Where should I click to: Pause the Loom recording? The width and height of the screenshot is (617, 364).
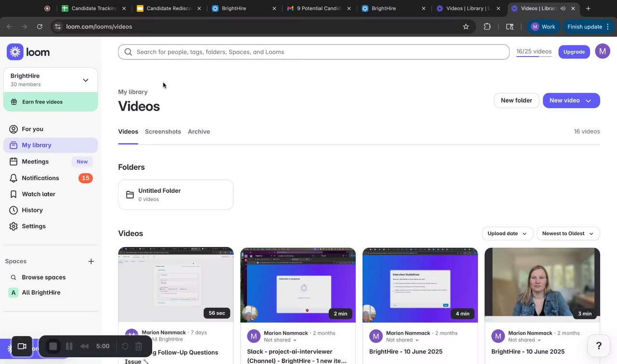coord(69,346)
